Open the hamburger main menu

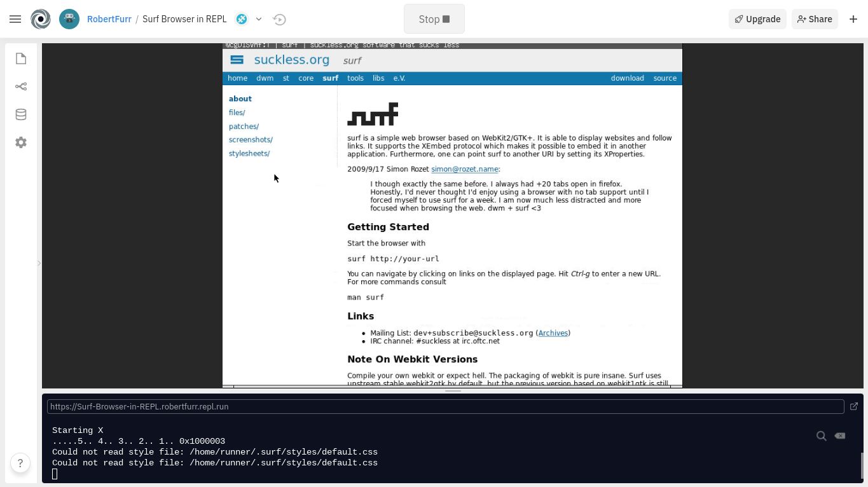click(x=15, y=19)
